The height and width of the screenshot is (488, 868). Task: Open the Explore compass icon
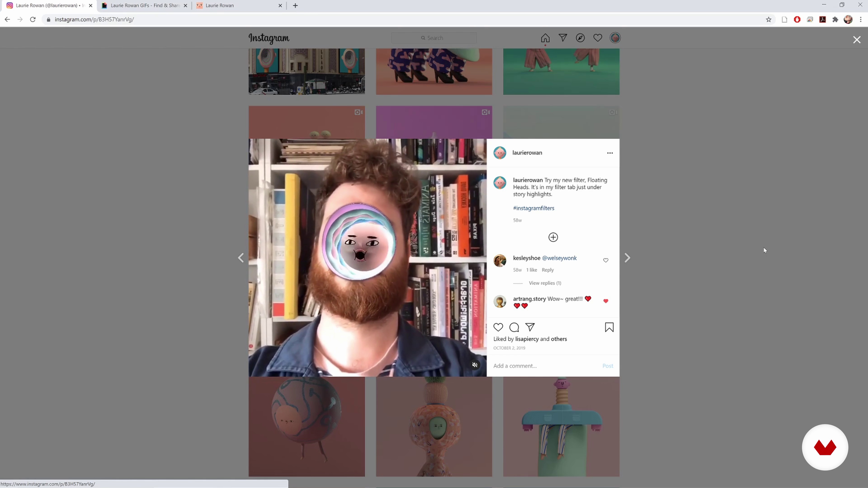(580, 38)
